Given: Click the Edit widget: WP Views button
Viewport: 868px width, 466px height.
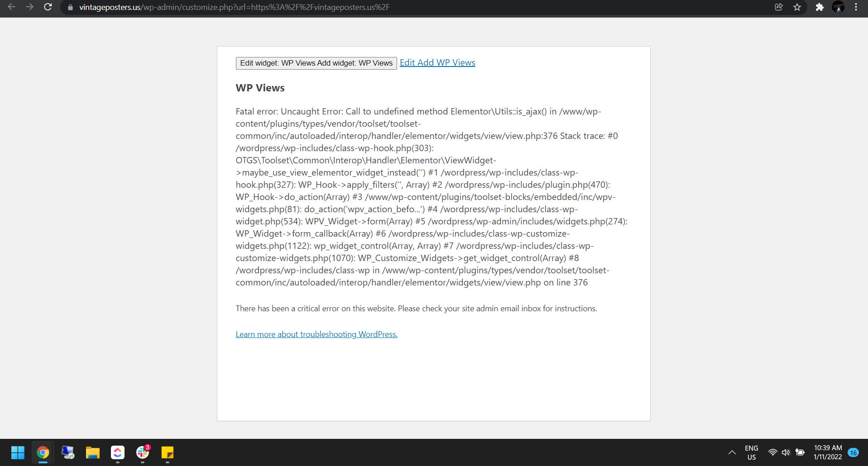Looking at the screenshot, I should tap(316, 63).
